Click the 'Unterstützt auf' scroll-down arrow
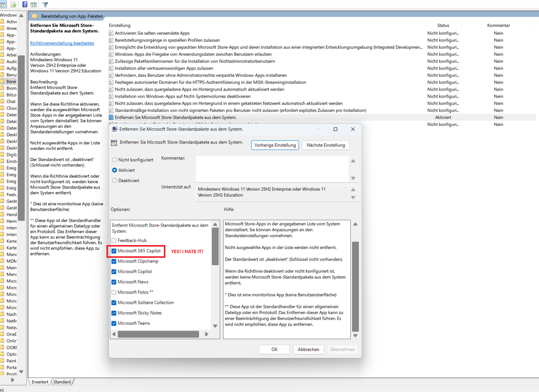539x392 pixels. 353,197
